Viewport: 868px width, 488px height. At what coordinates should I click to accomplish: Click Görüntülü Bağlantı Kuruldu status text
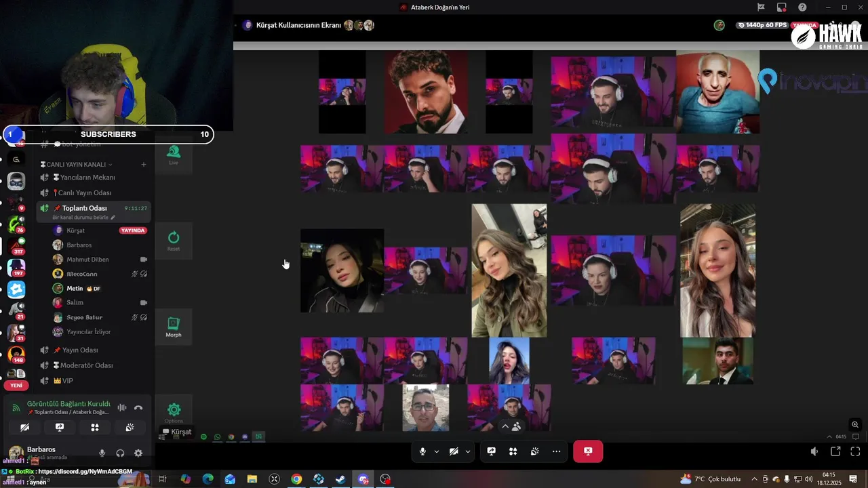point(68,404)
